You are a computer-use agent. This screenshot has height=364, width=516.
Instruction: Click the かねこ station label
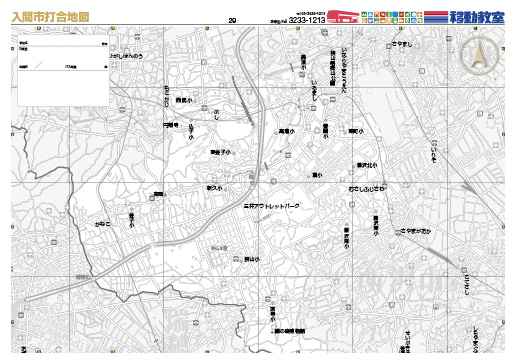pyautogui.click(x=103, y=224)
